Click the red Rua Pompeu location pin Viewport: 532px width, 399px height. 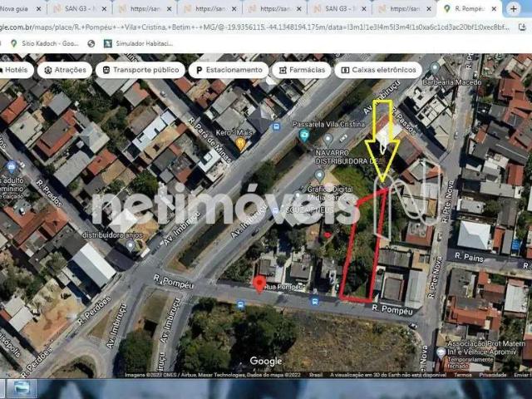point(259,284)
